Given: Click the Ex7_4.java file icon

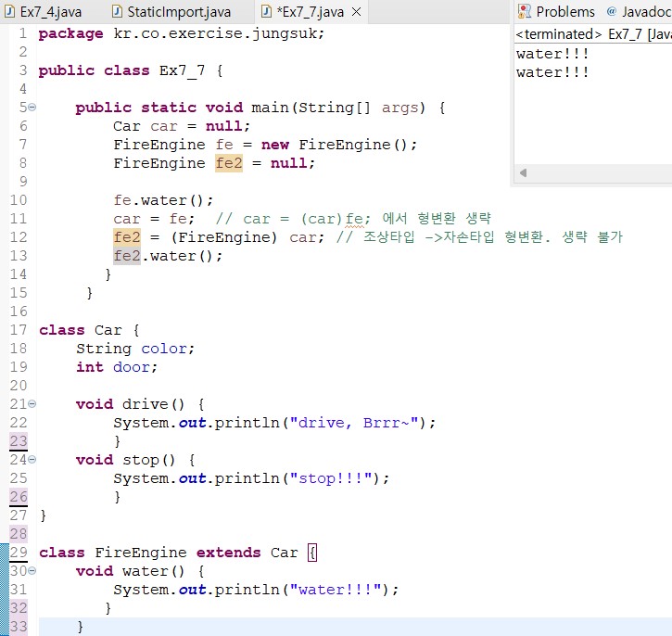Looking at the screenshot, I should click(x=9, y=11).
